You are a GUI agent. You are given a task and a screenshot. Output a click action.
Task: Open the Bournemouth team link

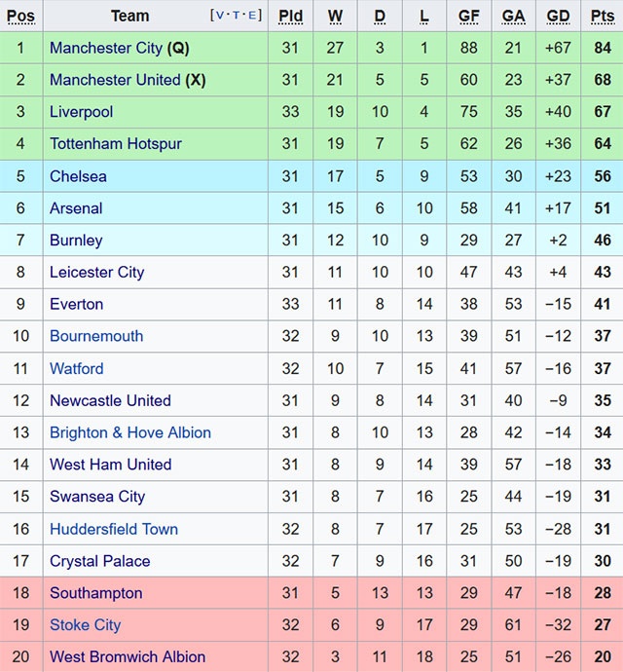96,336
